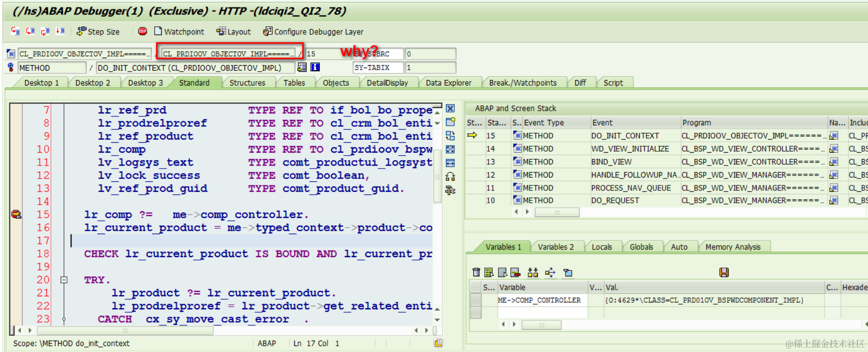868x352 pixels.
Task: Click the navigate-to-source icon beside method name
Action: click(302, 67)
